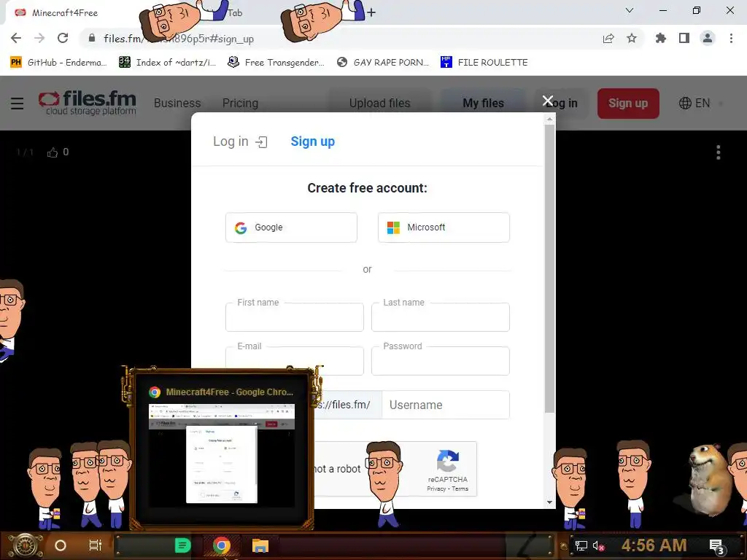Click the red Sign up button
The height and width of the screenshot is (560, 747).
(x=628, y=104)
